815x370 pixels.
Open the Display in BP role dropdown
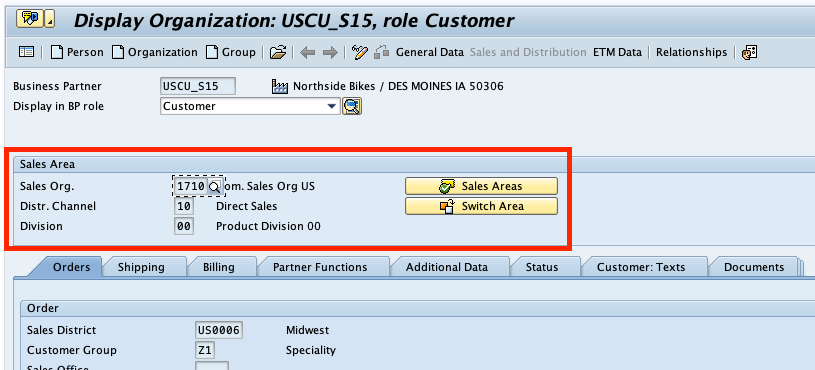[332, 106]
